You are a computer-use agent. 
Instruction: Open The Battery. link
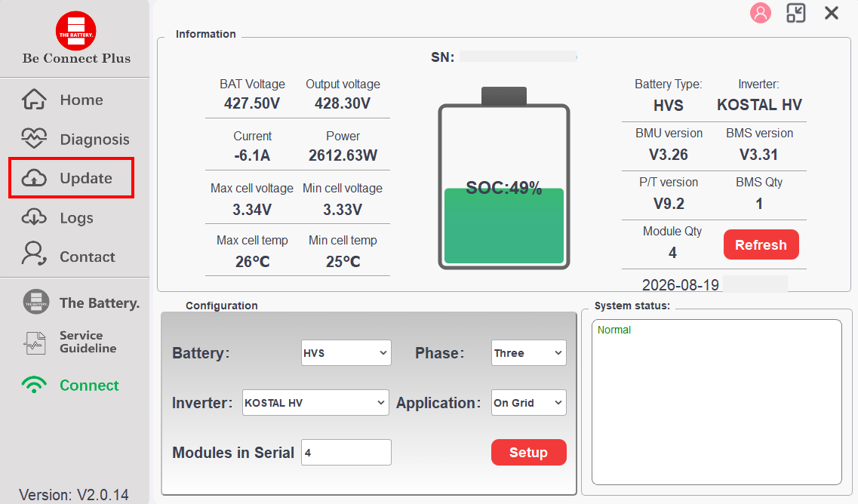coord(100,303)
